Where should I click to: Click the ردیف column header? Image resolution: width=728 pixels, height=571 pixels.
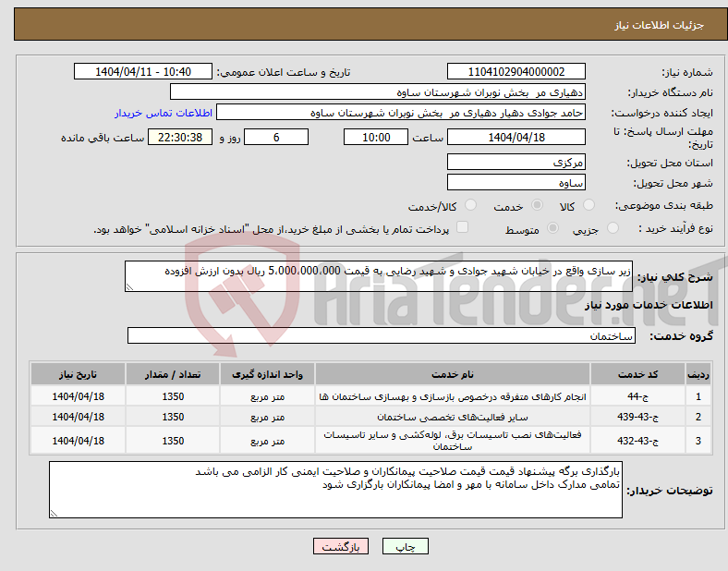[698, 374]
